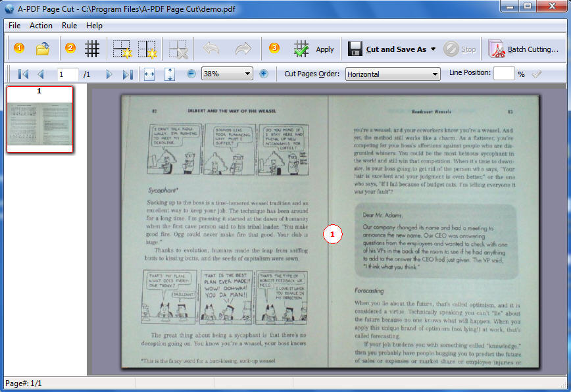This screenshot has width=571, height=392.
Task: Click the Cut and Save As button
Action: click(x=388, y=49)
